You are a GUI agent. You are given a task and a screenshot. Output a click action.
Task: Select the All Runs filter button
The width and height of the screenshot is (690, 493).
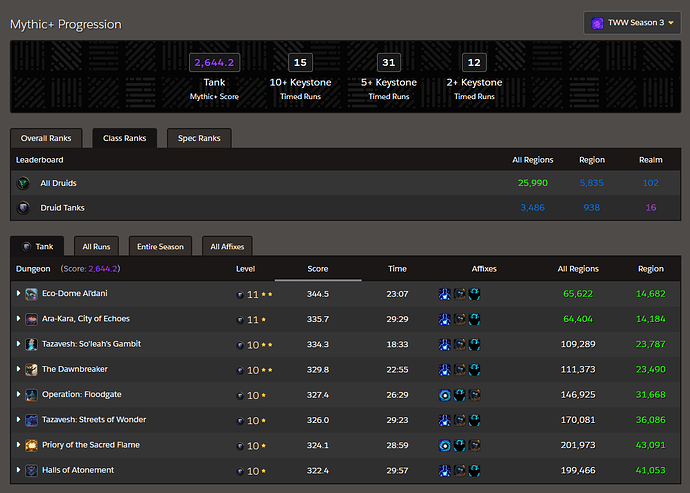(x=97, y=246)
